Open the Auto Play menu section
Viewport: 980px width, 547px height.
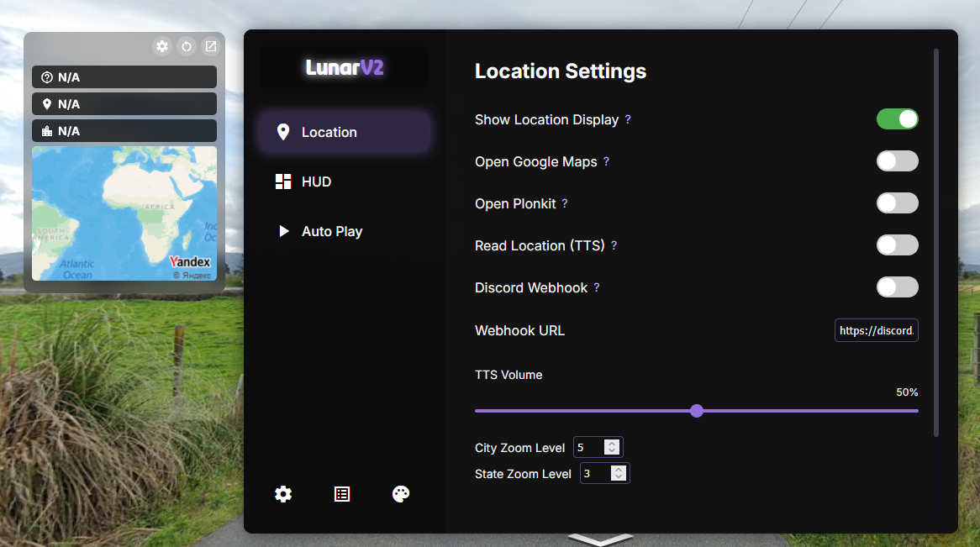(x=345, y=231)
